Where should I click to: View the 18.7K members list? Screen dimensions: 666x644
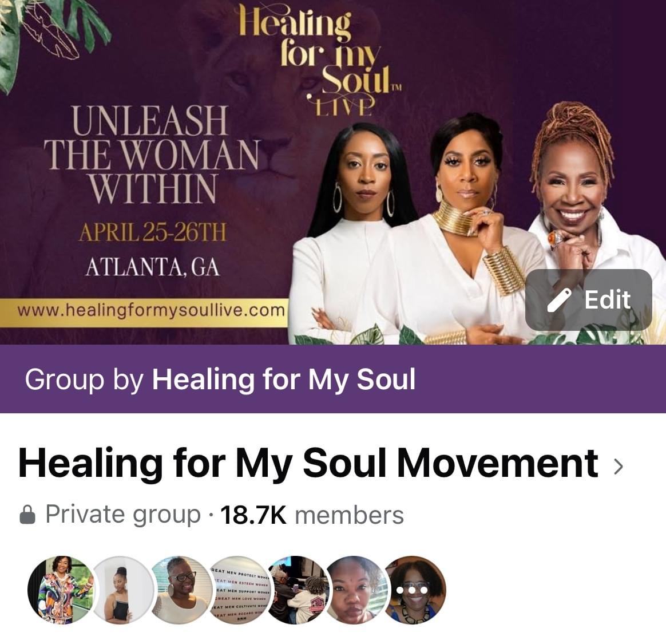312,515
